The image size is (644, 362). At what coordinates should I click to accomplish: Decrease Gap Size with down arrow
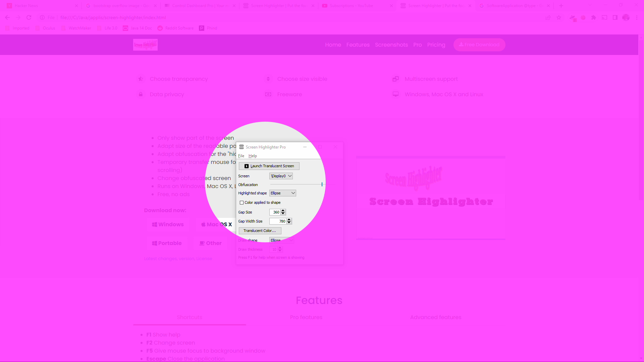(x=283, y=214)
